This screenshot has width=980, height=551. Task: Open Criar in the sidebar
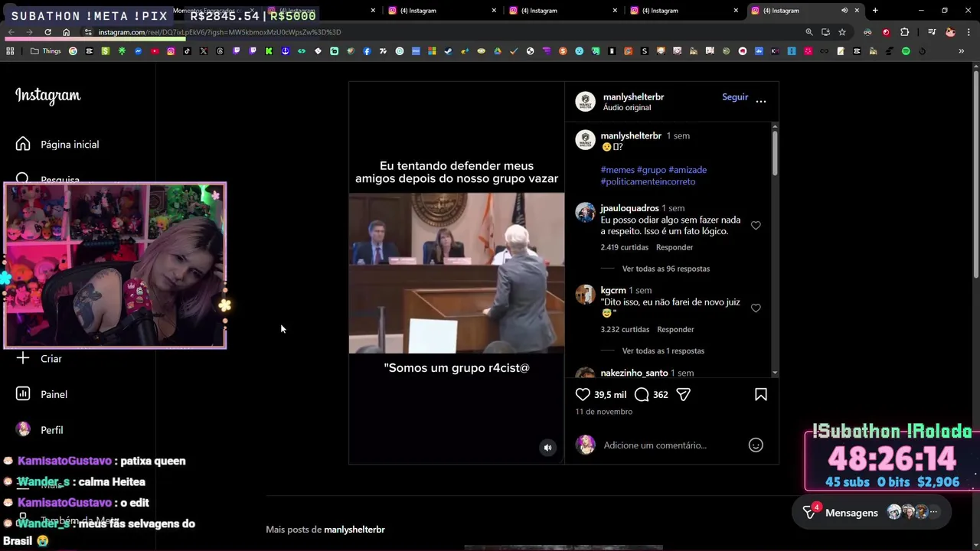pos(51,358)
